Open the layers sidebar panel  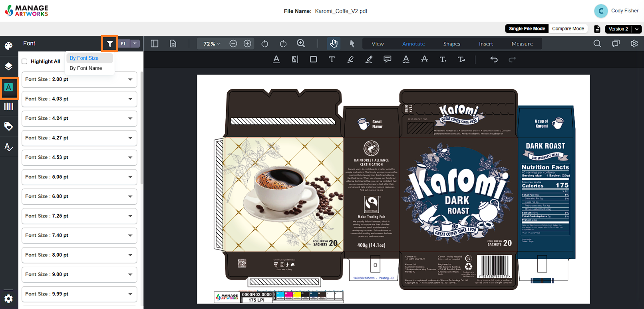click(x=8, y=66)
